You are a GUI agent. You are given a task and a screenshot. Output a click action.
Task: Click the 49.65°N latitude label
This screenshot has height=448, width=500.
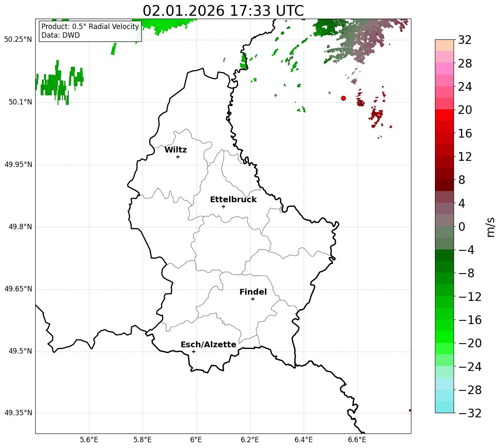coord(18,289)
